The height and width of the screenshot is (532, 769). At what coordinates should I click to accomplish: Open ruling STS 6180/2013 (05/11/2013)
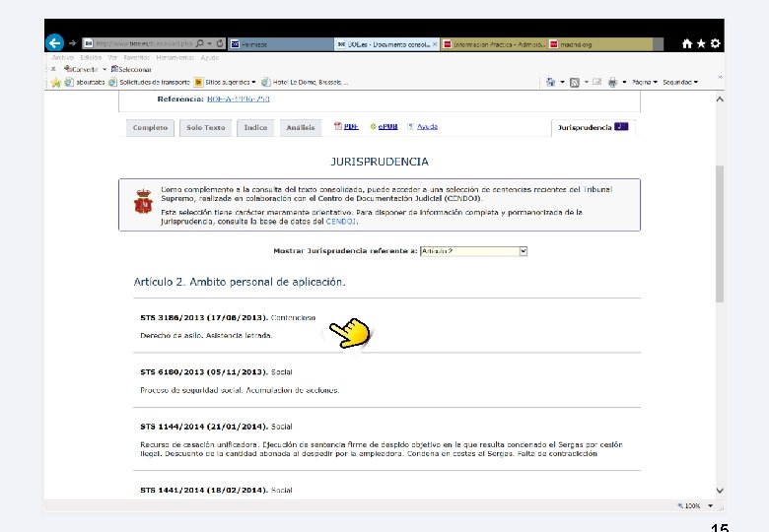204,371
